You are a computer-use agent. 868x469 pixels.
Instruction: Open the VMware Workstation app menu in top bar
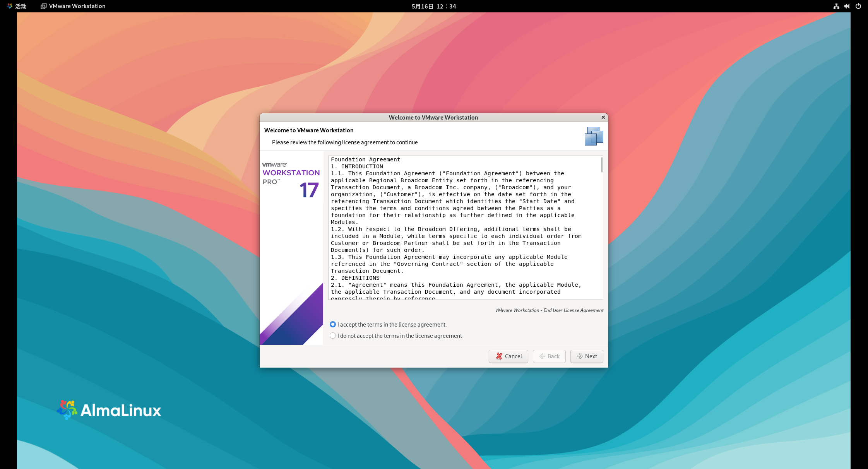click(73, 6)
